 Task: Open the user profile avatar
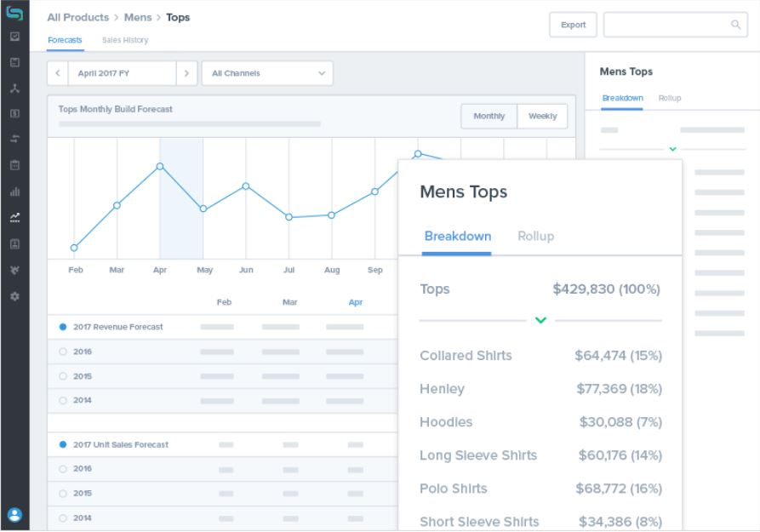click(x=15, y=514)
